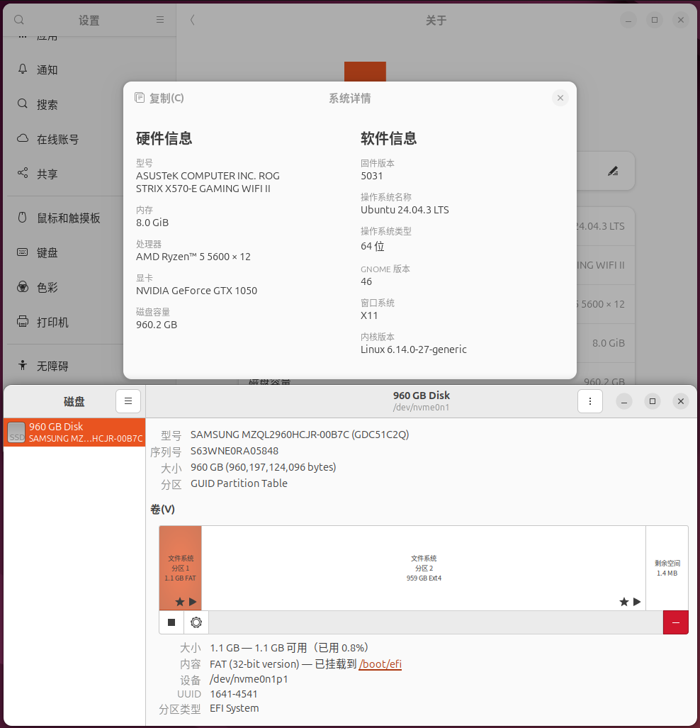The width and height of the screenshot is (700, 728).
Task: Click the ASUSTeK model text in hardware info
Action: [208, 182]
